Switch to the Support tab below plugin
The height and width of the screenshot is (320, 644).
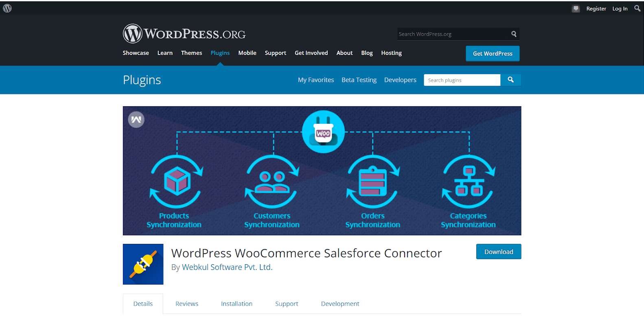tap(287, 304)
